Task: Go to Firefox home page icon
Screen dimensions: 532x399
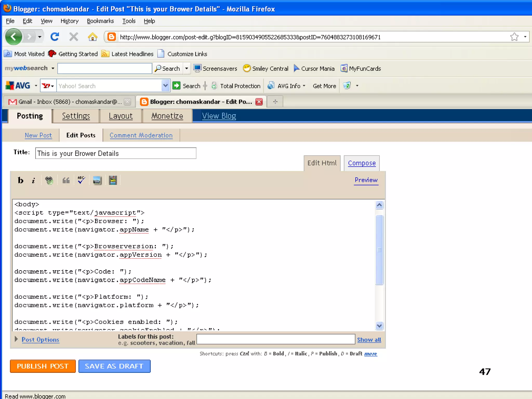Action: pos(92,37)
